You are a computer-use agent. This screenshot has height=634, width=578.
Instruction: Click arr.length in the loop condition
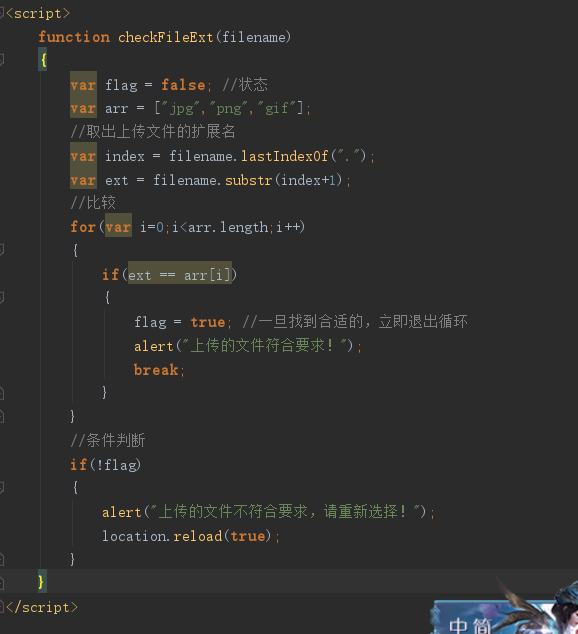point(228,227)
